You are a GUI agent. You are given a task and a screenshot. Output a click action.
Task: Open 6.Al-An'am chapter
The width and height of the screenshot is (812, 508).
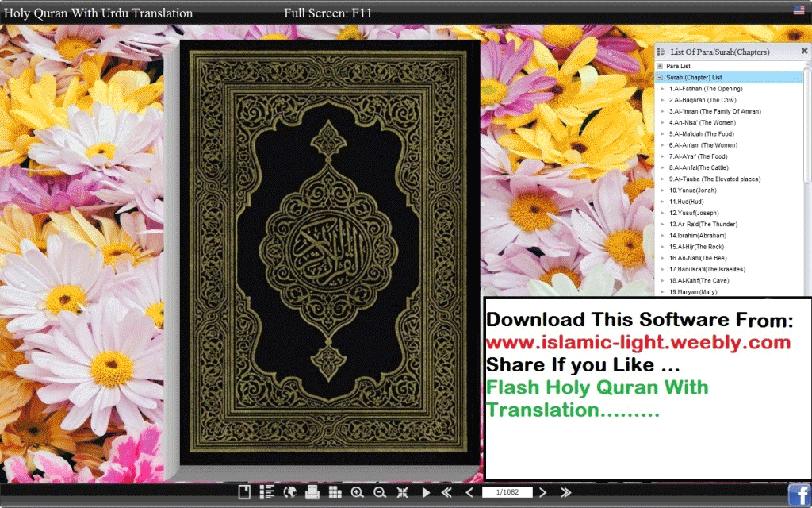tap(703, 145)
